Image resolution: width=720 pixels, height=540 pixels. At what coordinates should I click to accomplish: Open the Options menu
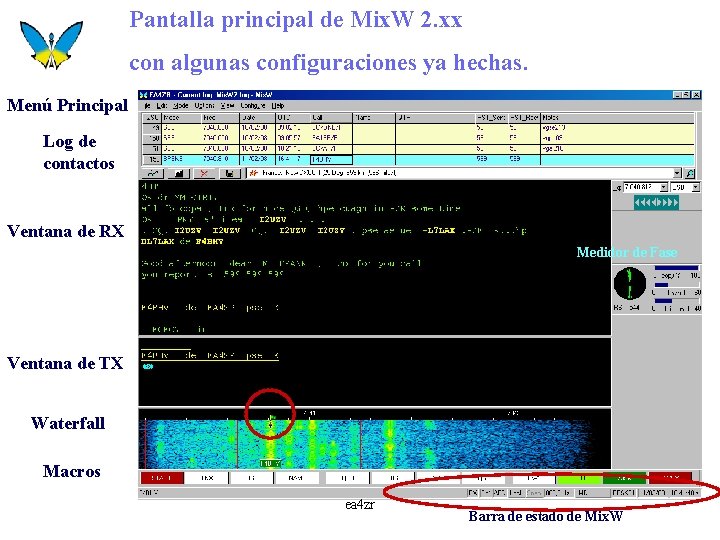[204, 106]
